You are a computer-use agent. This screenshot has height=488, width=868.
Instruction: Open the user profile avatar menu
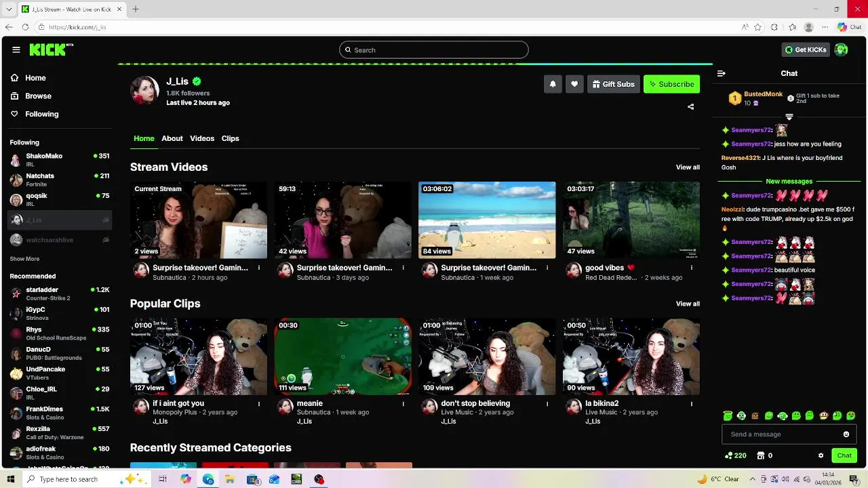(x=841, y=49)
